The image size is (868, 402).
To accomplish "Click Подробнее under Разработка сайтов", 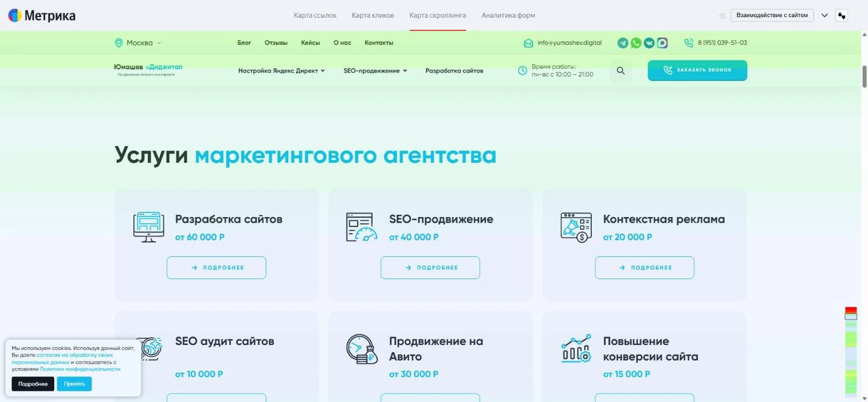I will click(x=216, y=267).
